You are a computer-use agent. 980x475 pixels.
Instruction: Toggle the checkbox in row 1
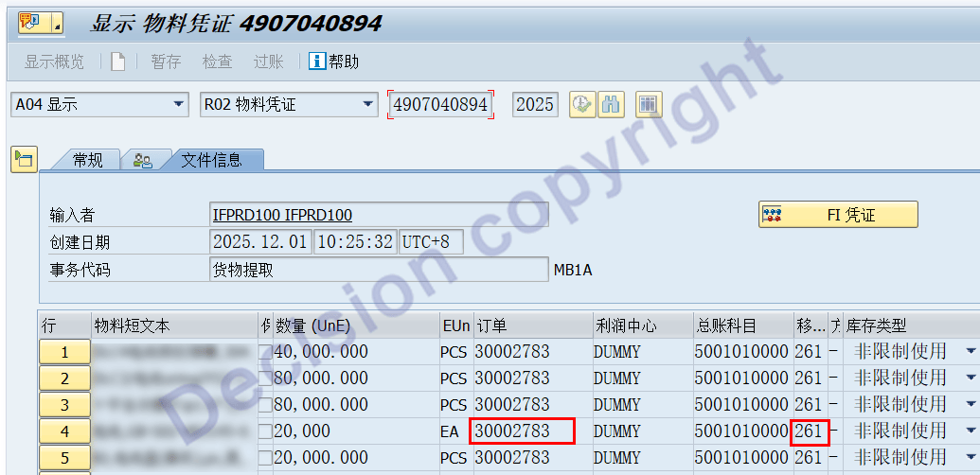[266, 352]
